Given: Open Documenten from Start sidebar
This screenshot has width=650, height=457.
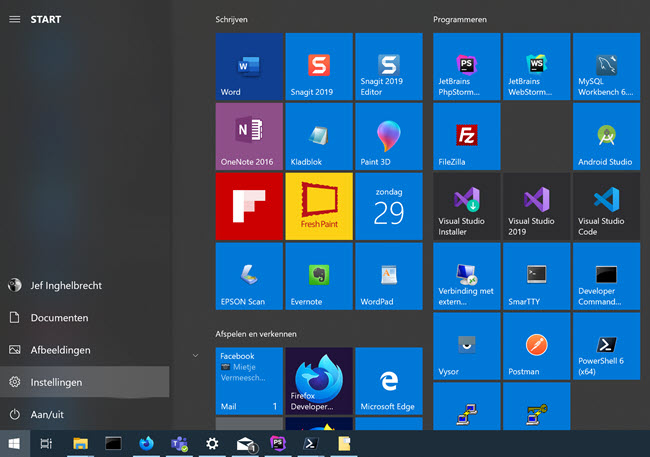Looking at the screenshot, I should point(85,318).
